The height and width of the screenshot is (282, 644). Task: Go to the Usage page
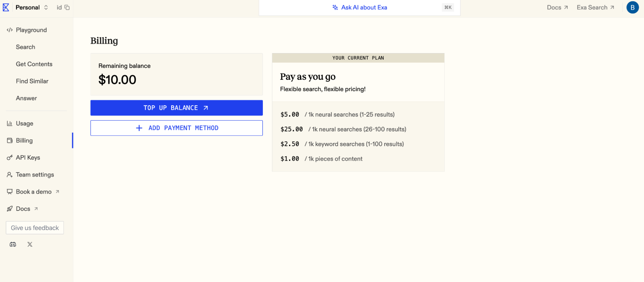(x=24, y=123)
